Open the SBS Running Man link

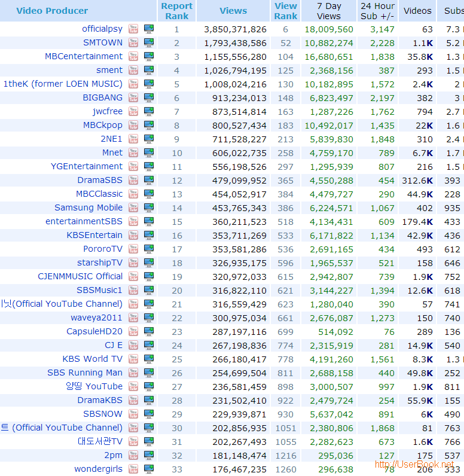tap(85, 373)
